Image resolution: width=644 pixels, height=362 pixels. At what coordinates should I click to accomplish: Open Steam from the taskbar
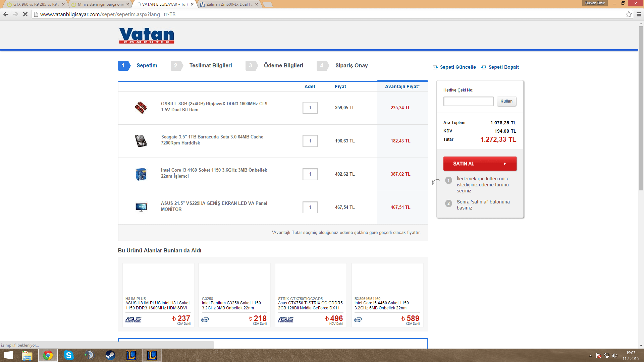tap(110, 355)
